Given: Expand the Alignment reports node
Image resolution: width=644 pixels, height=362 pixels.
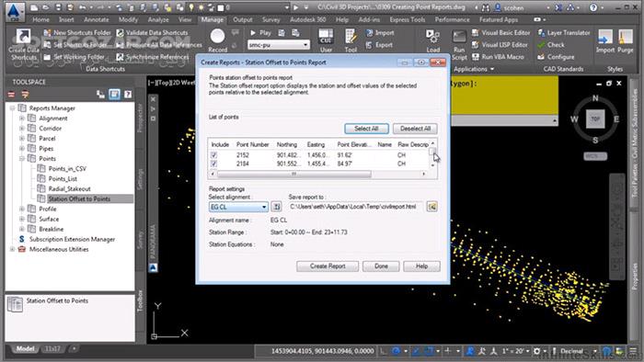Looking at the screenshot, I should tap(22, 119).
